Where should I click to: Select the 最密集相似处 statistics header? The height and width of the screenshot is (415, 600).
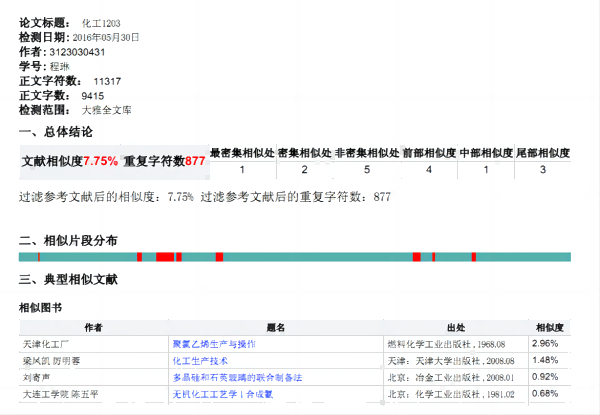241,153
